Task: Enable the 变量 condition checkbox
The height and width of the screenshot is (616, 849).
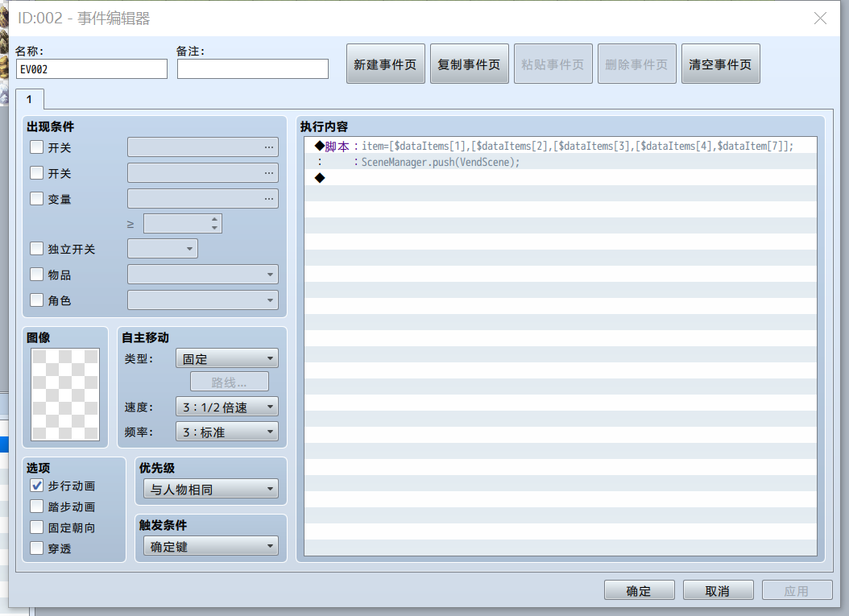Action: click(x=36, y=199)
